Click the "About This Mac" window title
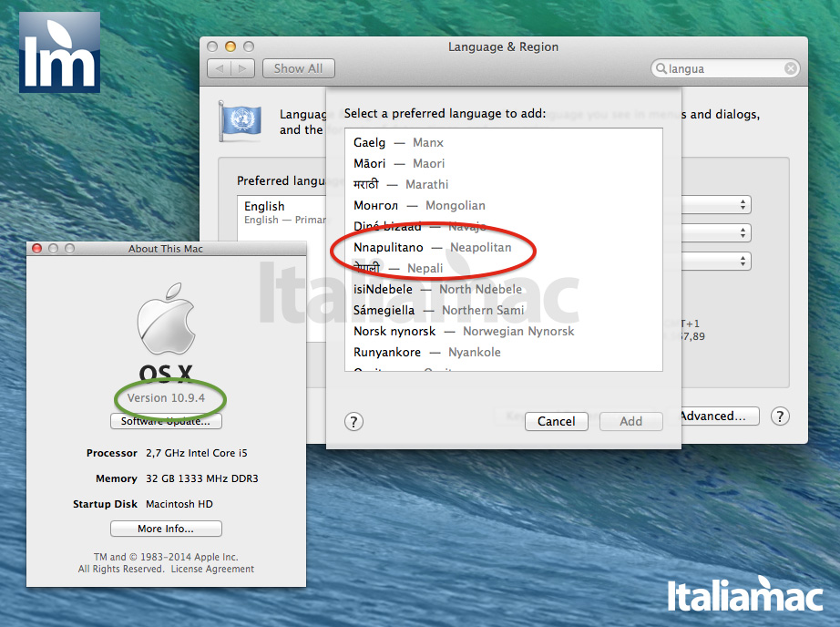 [166, 249]
